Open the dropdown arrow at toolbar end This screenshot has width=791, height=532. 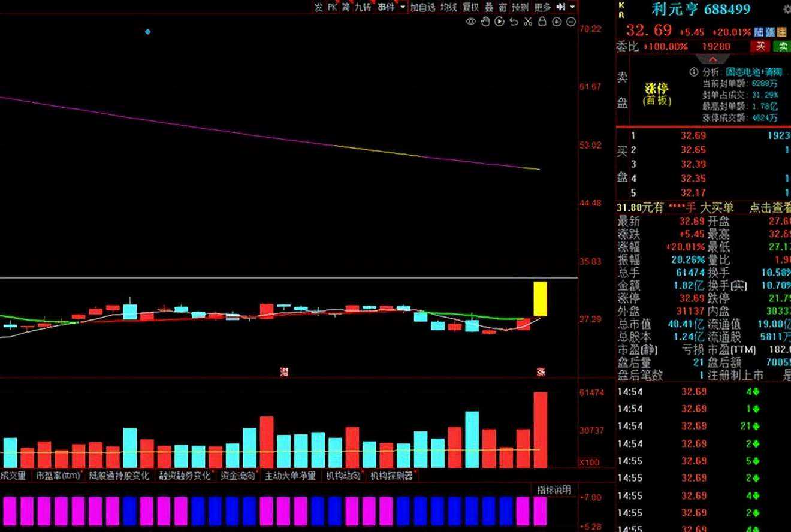tap(573, 7)
